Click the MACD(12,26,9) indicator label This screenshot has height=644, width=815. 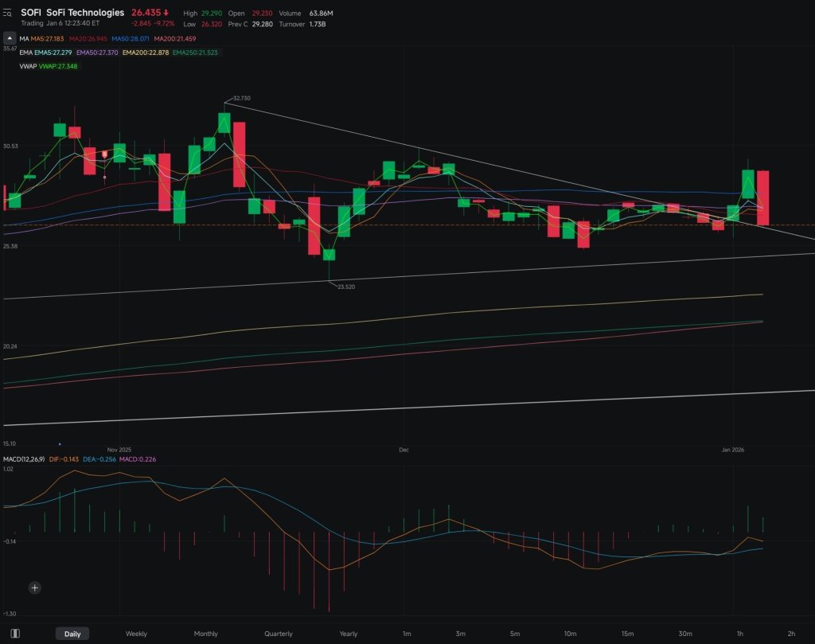pyautogui.click(x=24, y=459)
